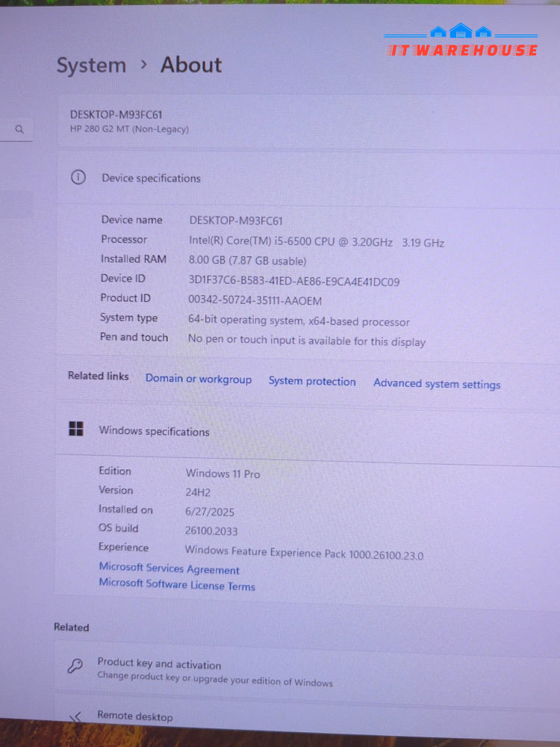The width and height of the screenshot is (560, 747).
Task: Click the Edition label
Action: click(x=115, y=471)
